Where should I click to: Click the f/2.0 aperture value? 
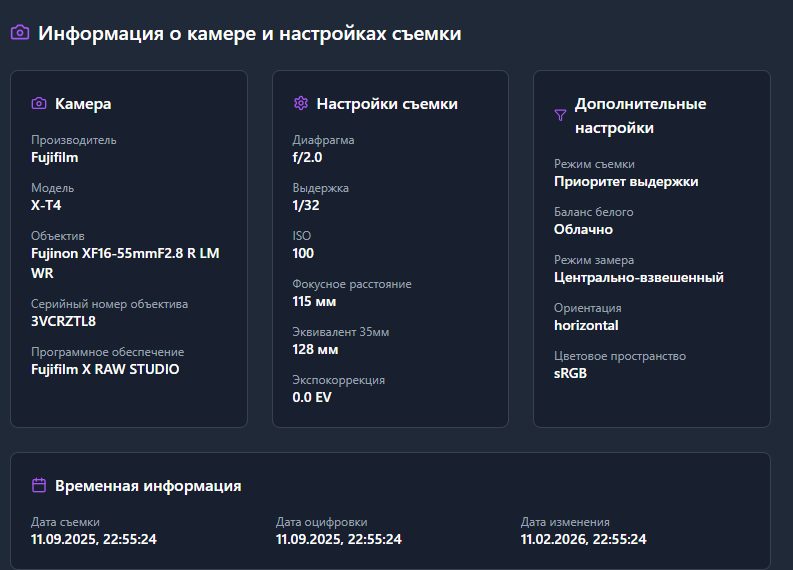pyautogui.click(x=307, y=157)
